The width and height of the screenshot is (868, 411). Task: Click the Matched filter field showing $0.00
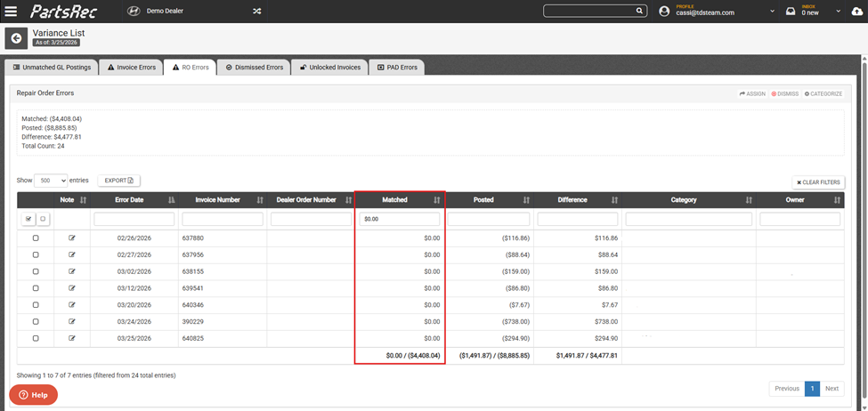[400, 219]
